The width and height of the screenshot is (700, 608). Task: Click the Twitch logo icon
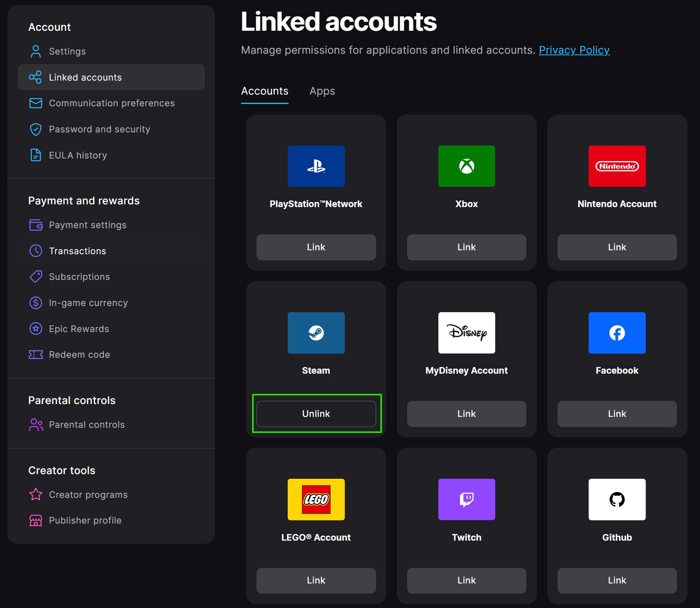466,499
